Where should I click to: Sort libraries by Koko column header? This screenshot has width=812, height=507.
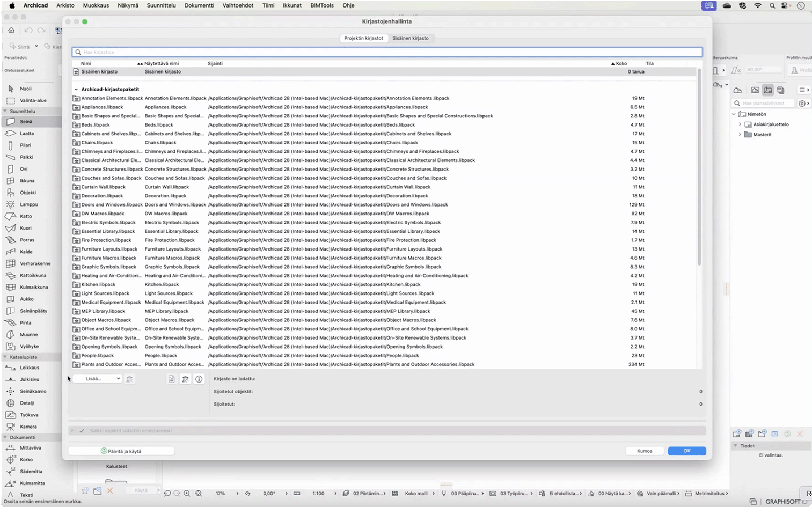pyautogui.click(x=621, y=63)
